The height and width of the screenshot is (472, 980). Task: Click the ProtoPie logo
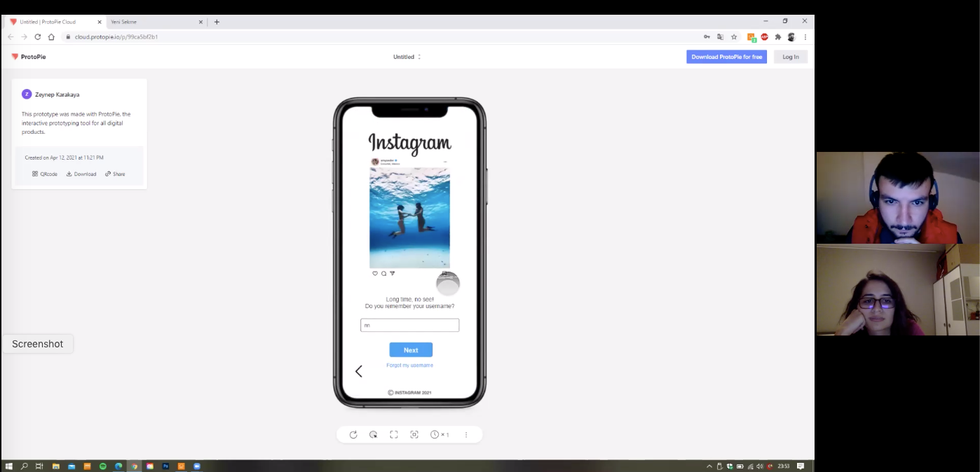pos(29,57)
